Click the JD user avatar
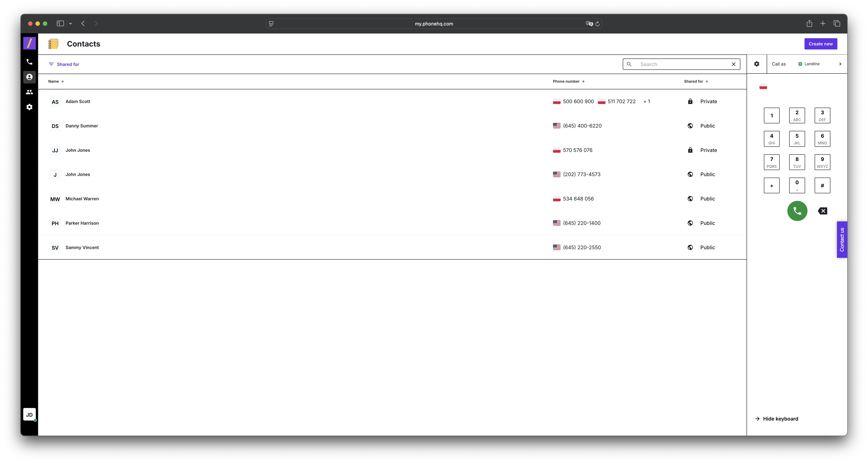 click(x=29, y=414)
